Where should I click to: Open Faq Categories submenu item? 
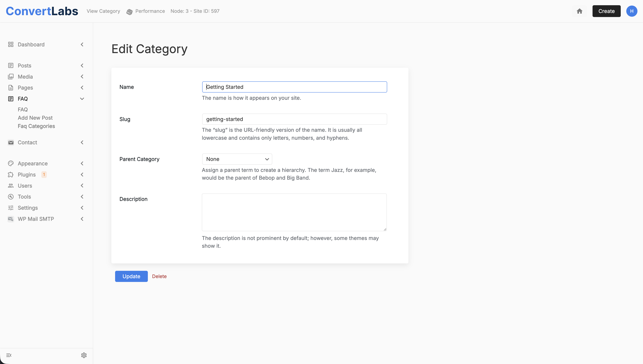click(x=36, y=126)
